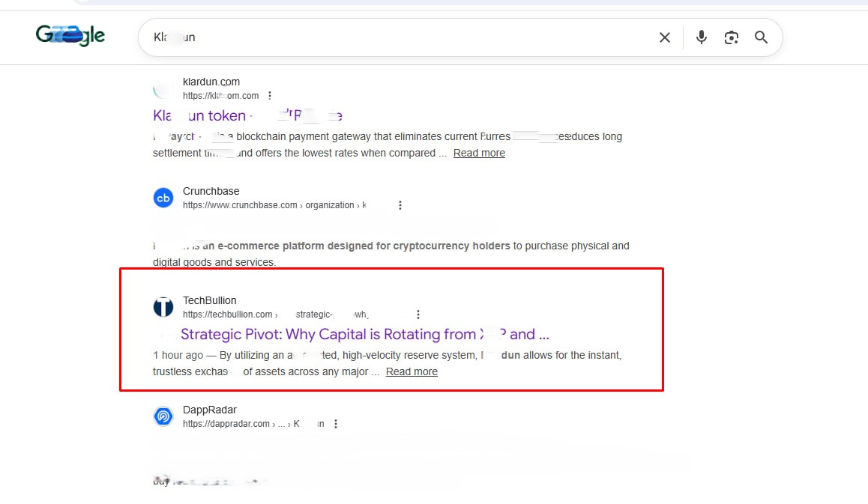
Task: Open search by image camera icon
Action: click(732, 37)
